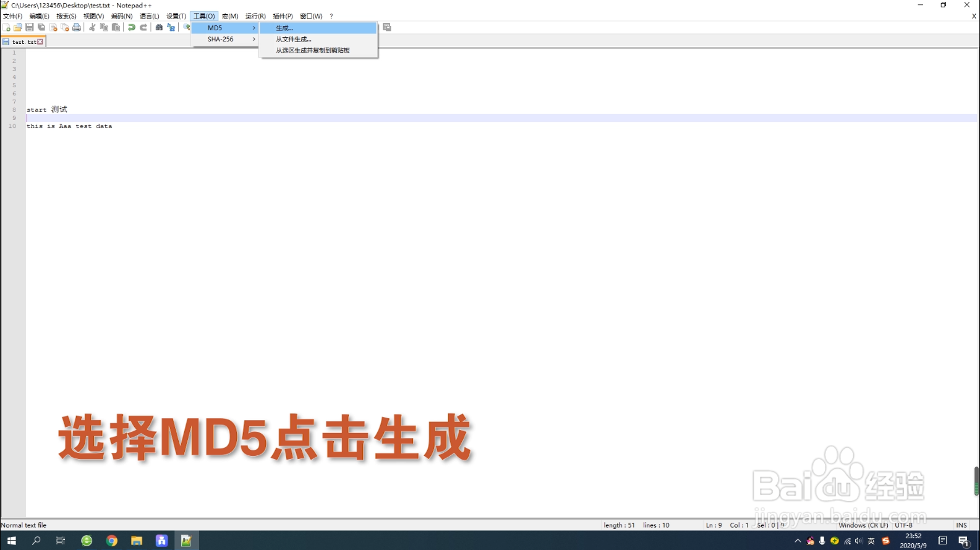The width and height of the screenshot is (980, 550).
Task: Open Task View on the taskbar
Action: click(x=61, y=541)
